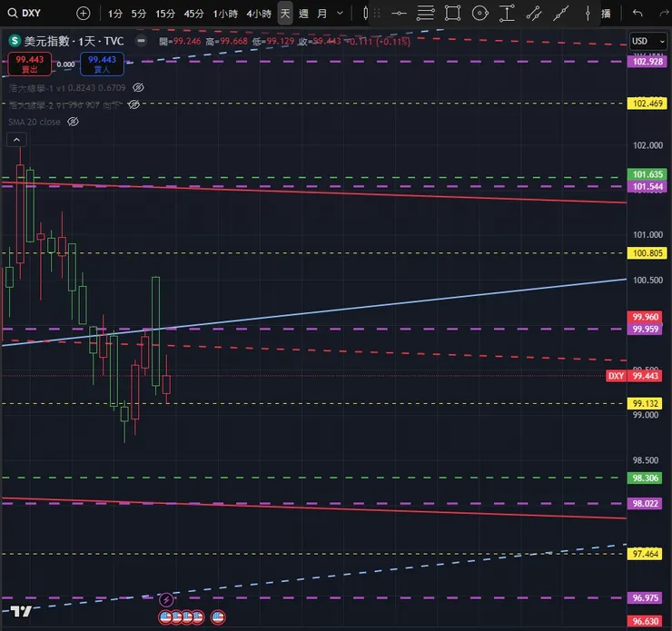Image resolution: width=672 pixels, height=631 pixels.
Task: Click the SMA 20 close indicator label
Action: pos(35,122)
